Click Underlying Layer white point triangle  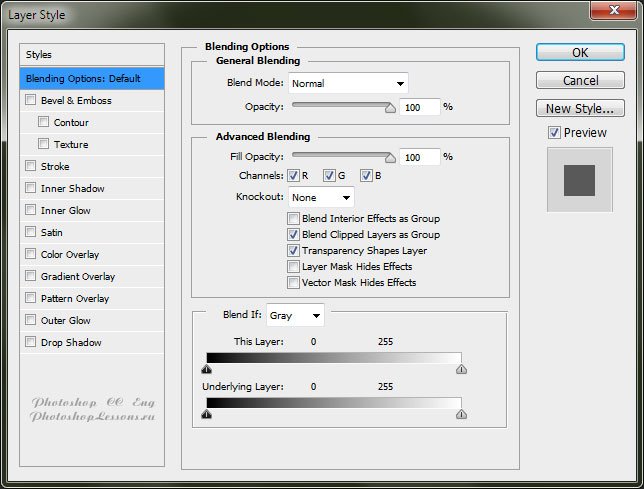[461, 413]
